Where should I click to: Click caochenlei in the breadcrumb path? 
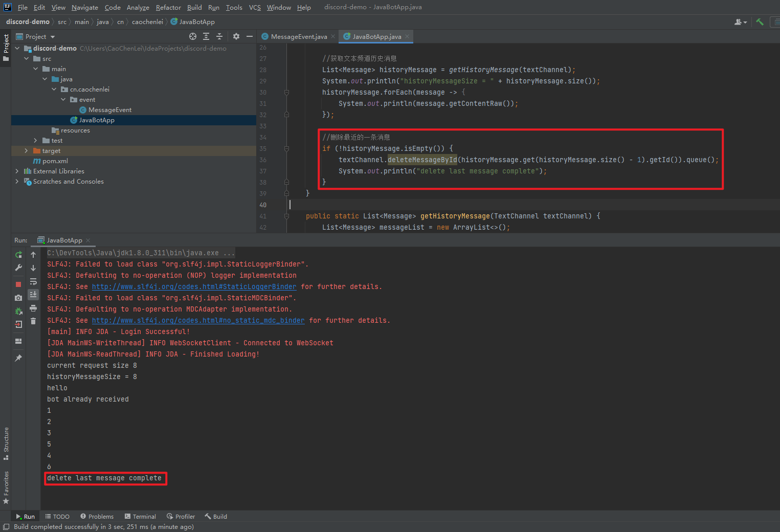tap(147, 22)
